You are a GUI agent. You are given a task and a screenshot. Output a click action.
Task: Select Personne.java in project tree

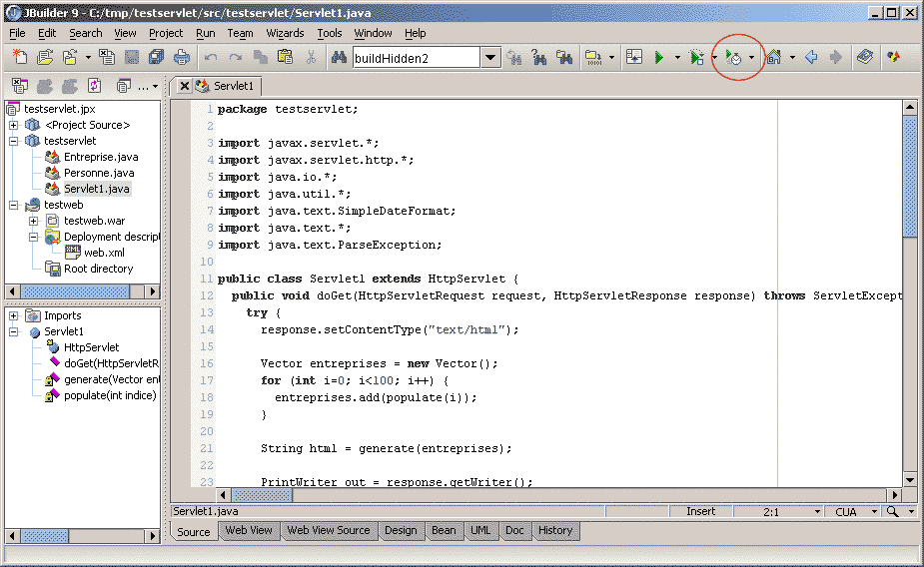tap(98, 173)
